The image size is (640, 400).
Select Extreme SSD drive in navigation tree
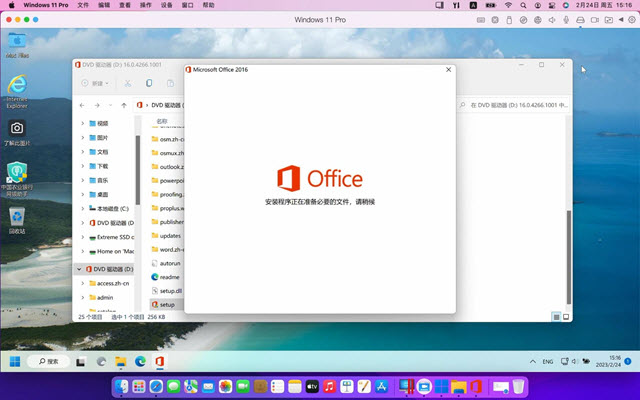111,237
